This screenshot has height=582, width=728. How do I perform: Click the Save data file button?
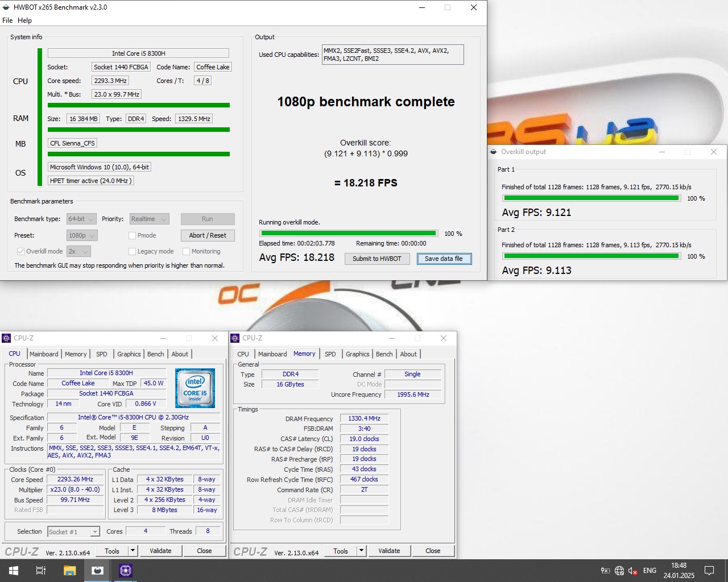click(444, 259)
